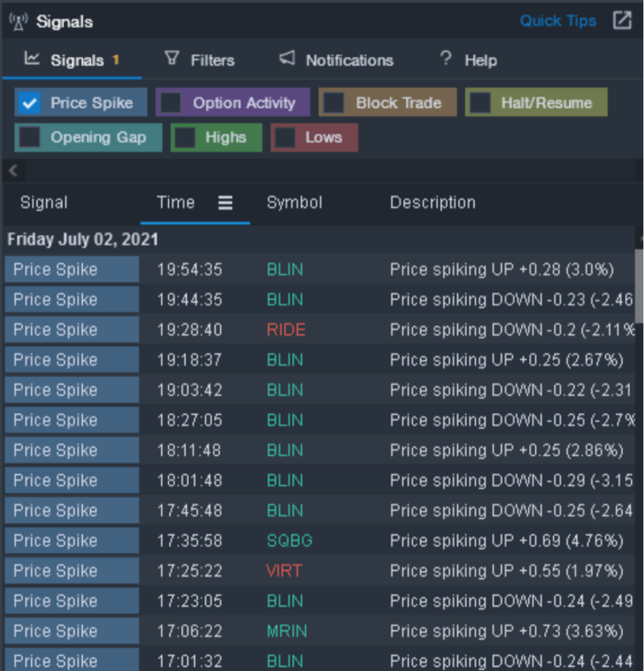Click description 'Price spiking UP +0.73 (3.63%)'
This screenshot has height=671, width=644.
tap(506, 632)
